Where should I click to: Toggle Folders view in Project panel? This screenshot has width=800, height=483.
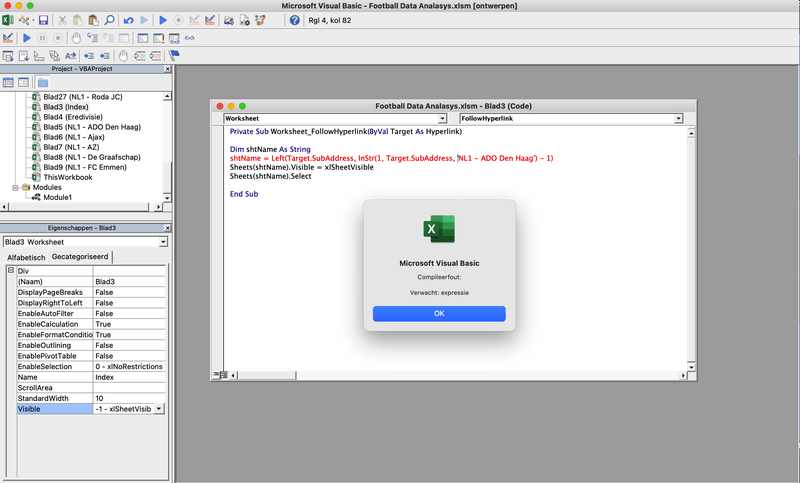coord(43,83)
